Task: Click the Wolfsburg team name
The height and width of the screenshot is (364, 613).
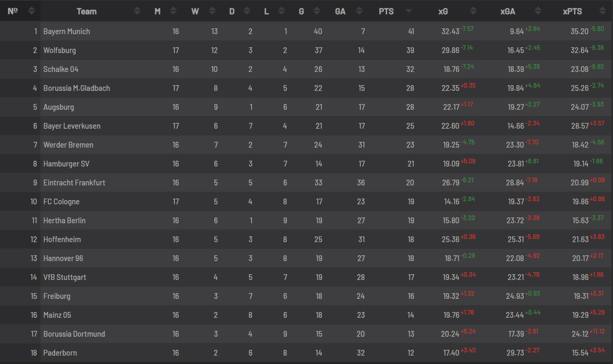Action: click(59, 50)
